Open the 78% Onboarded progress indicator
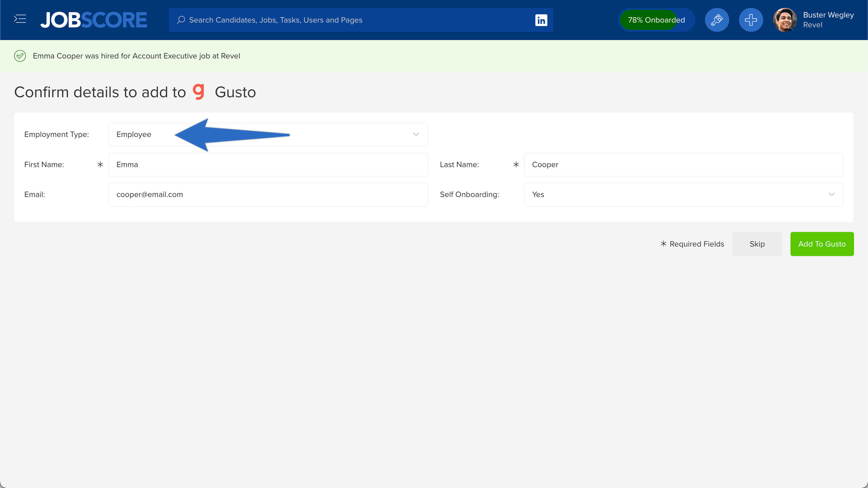The width and height of the screenshot is (868, 488). click(656, 20)
